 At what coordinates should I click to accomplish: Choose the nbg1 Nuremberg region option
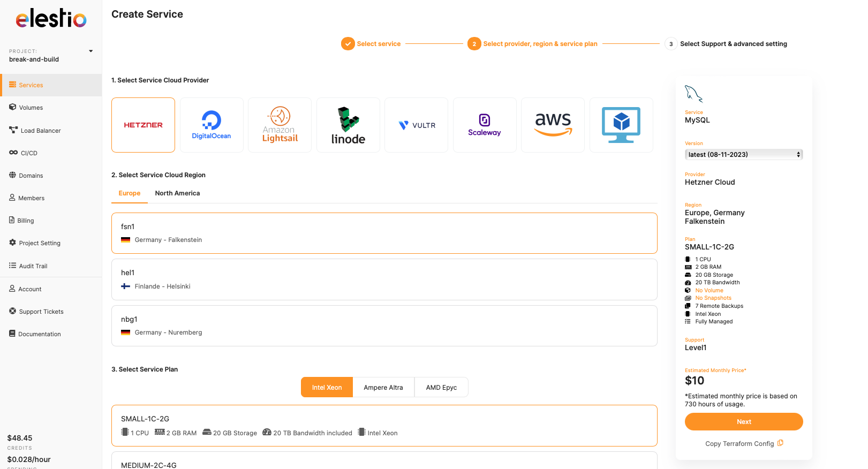384,326
